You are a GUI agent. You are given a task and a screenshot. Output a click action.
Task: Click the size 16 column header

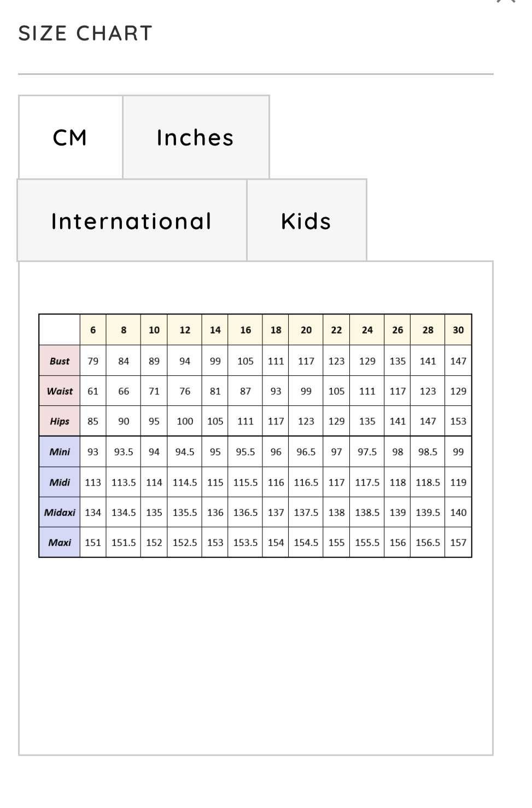(x=245, y=330)
